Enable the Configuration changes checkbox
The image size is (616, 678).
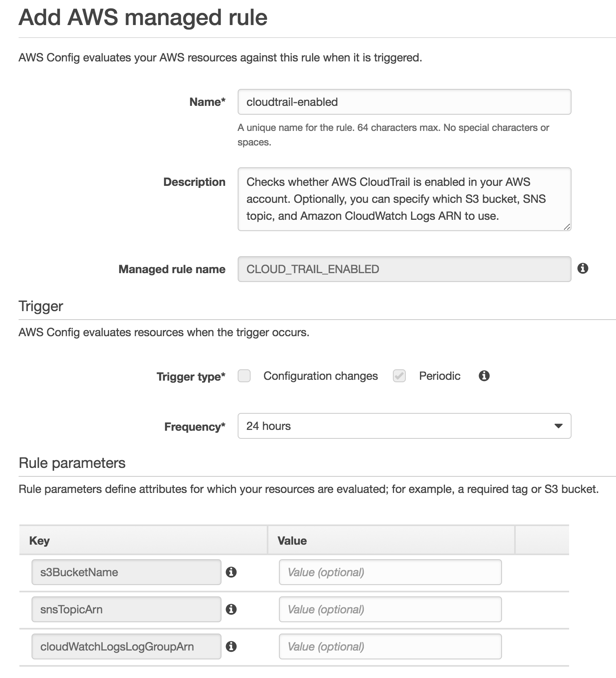click(244, 376)
